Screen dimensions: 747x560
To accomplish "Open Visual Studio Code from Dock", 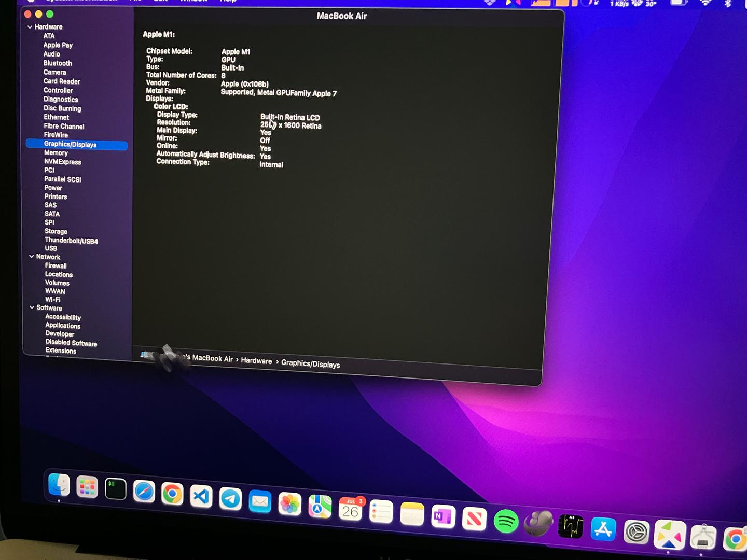I will (x=172, y=494).
